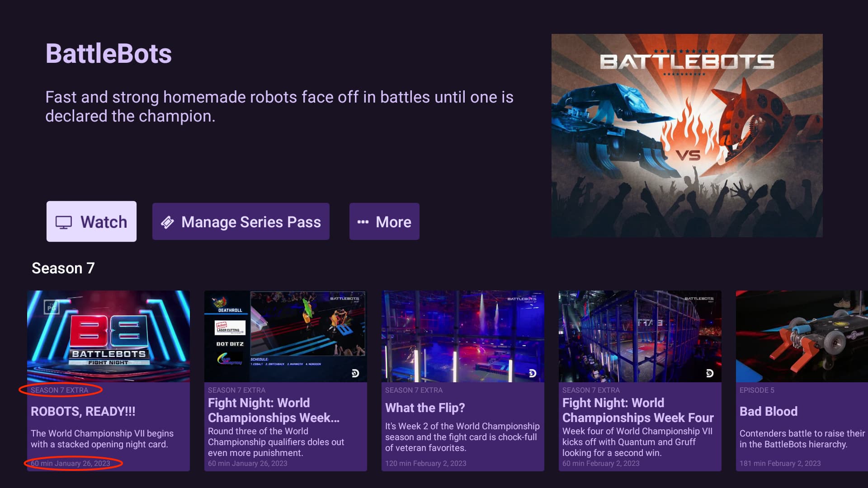Click the BattleBots show title
This screenshot has width=868, height=488.
pyautogui.click(x=108, y=54)
